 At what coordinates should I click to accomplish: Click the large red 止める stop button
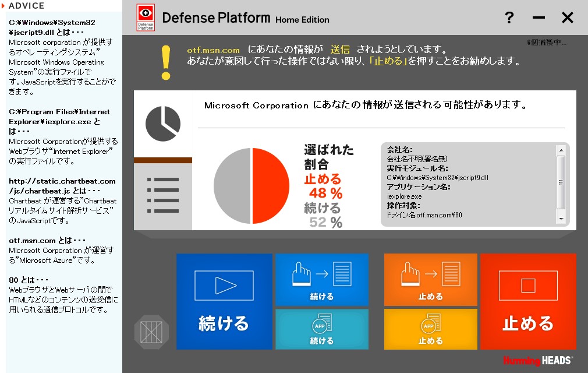pyautogui.click(x=528, y=301)
